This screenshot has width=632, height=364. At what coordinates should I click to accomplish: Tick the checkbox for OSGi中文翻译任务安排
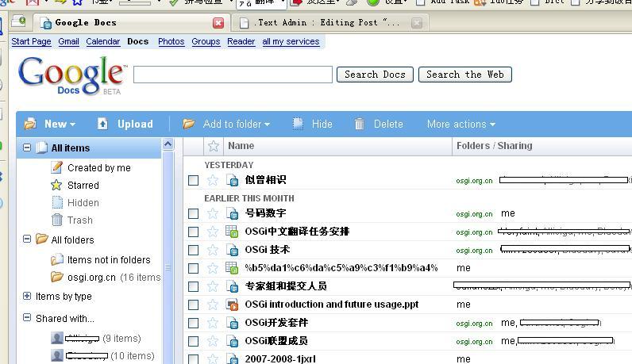click(x=194, y=232)
